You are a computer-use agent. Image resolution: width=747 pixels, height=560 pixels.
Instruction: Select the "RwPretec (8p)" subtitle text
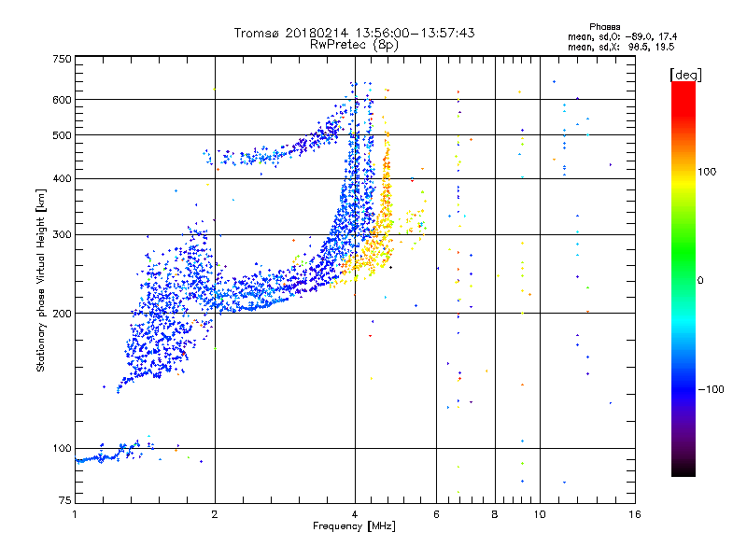pos(354,45)
